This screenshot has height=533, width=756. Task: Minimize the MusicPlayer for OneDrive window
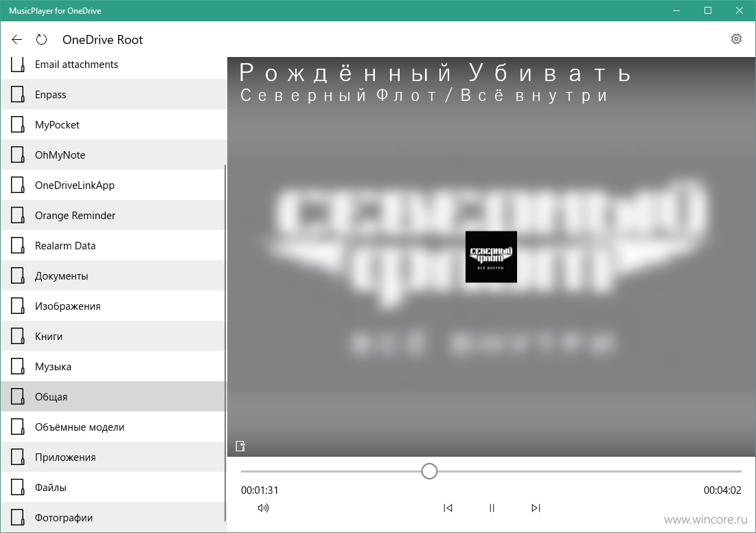pos(676,10)
